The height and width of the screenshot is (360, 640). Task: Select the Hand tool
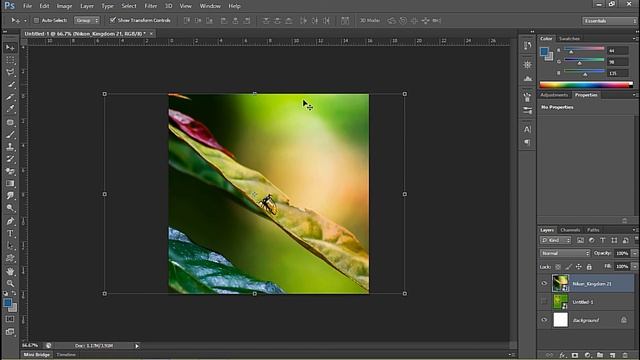pos(10,271)
